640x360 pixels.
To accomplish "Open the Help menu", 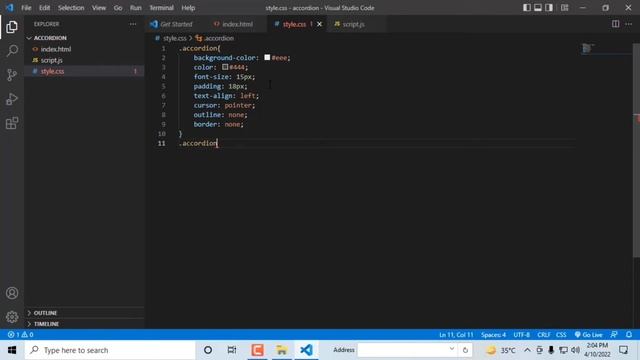I will point(188,8).
